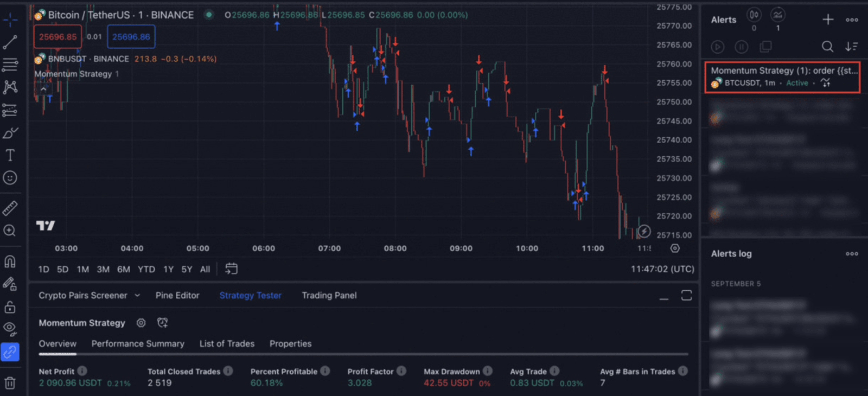Select the List of Trades sub-tab

227,344
